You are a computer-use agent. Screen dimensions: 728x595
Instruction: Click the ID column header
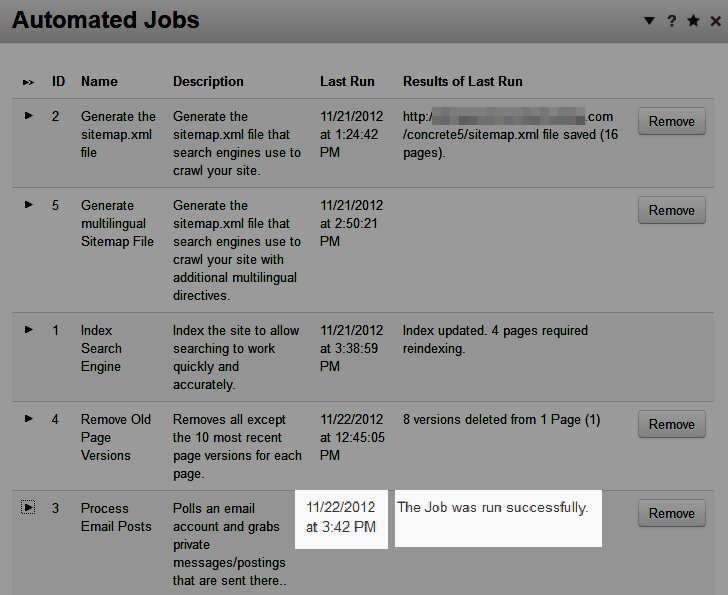[x=59, y=82]
